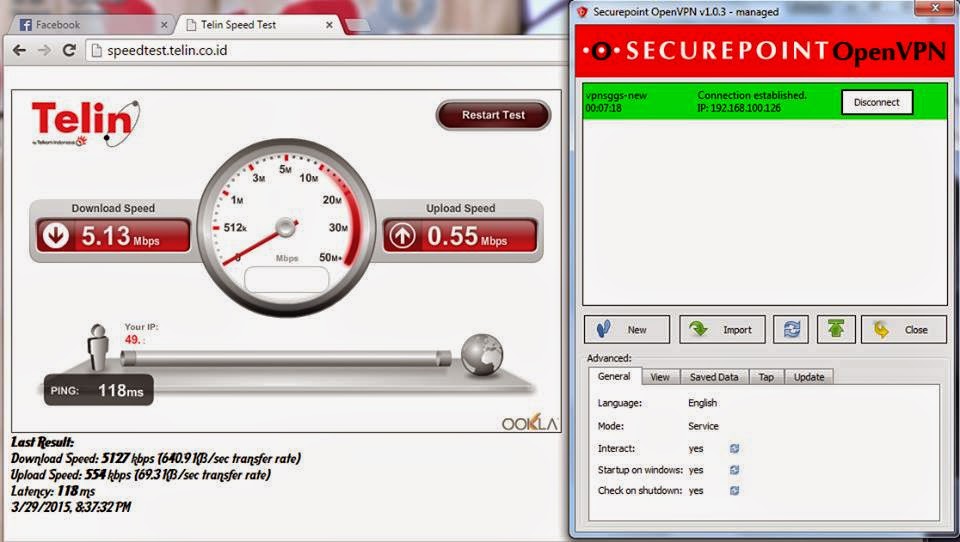The width and height of the screenshot is (960, 542).
Task: Click the Latency 118 ms line
Action: coord(53,491)
